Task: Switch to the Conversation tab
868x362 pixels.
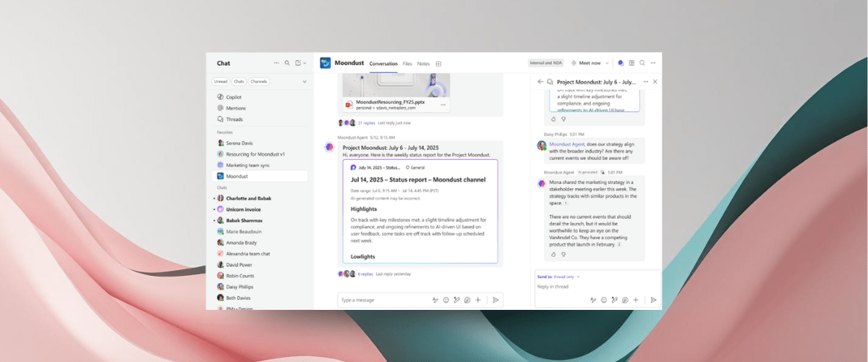Action: (383, 64)
